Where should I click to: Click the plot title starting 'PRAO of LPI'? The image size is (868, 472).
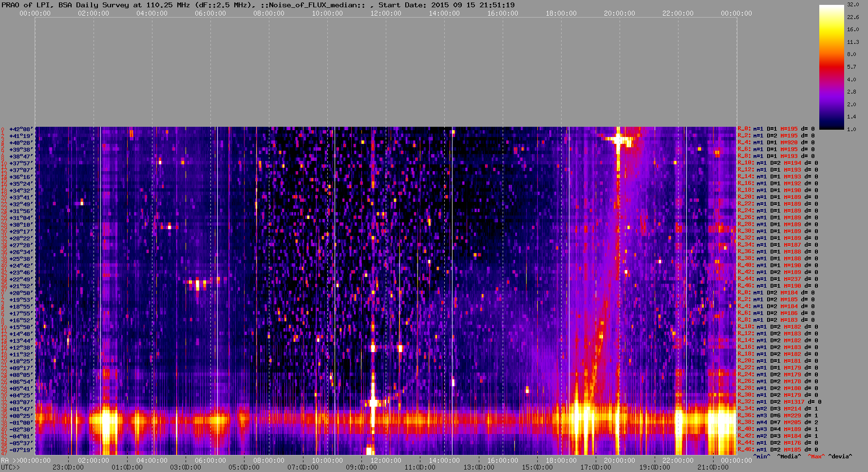pos(258,5)
